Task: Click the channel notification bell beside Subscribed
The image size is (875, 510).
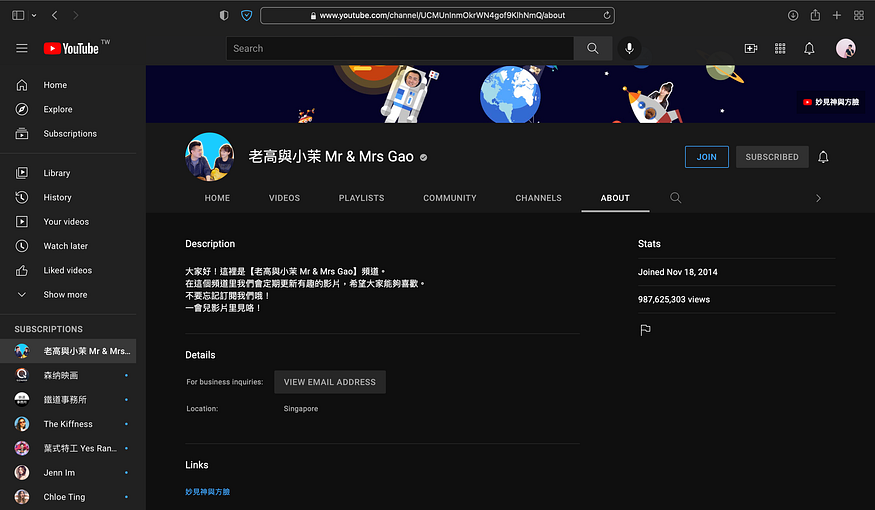Action: pyautogui.click(x=823, y=157)
